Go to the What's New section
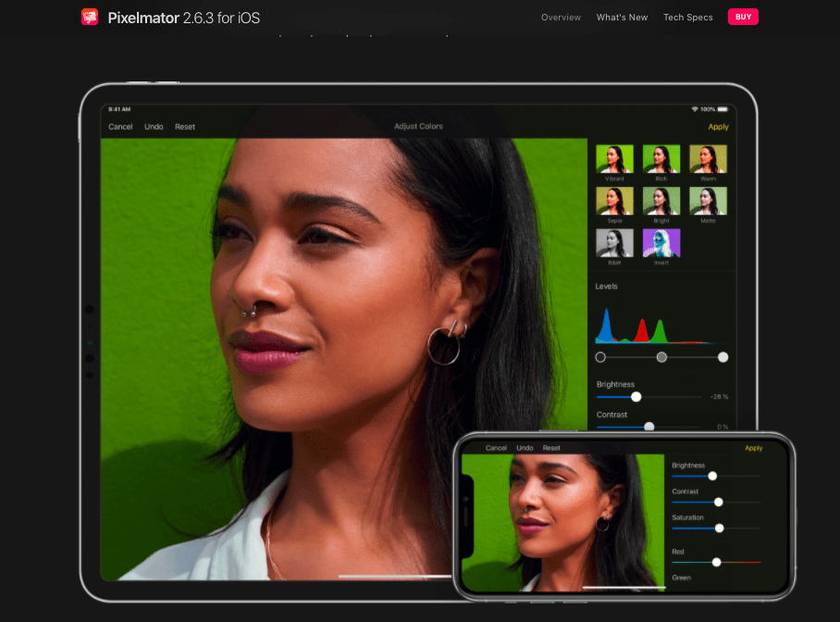This screenshot has width=840, height=622. tap(622, 18)
